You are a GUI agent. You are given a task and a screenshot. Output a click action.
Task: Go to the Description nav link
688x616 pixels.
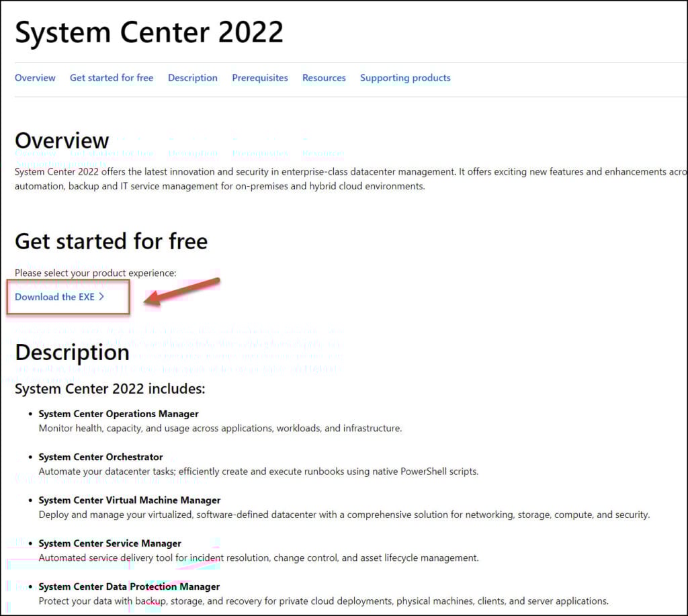[193, 78]
